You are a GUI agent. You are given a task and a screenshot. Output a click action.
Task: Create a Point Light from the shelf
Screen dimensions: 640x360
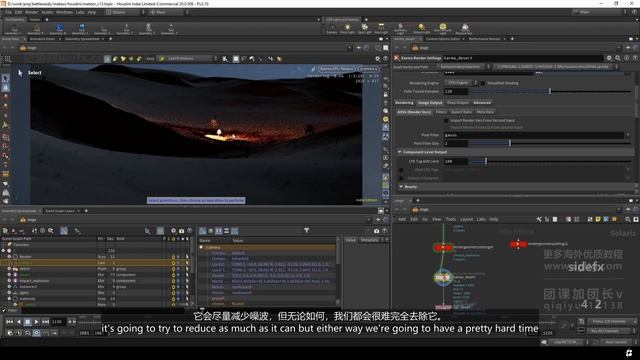point(347,28)
